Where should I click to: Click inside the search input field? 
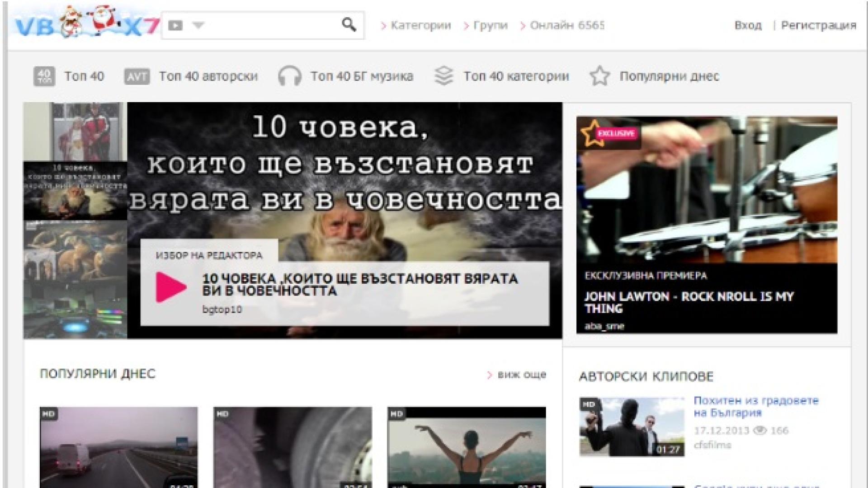(267, 25)
